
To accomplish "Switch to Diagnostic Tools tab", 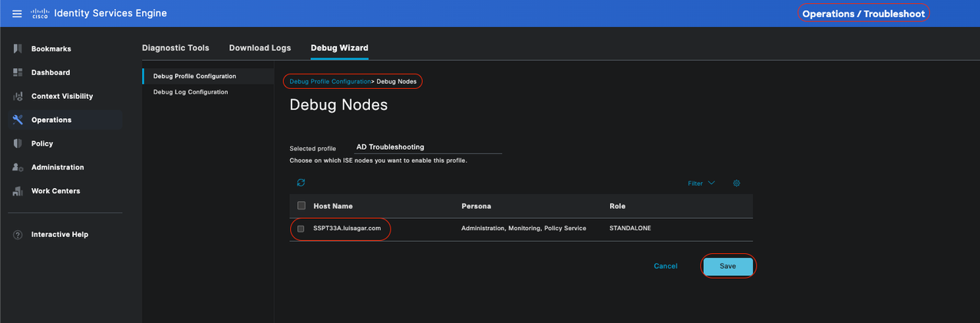I will coord(176,48).
